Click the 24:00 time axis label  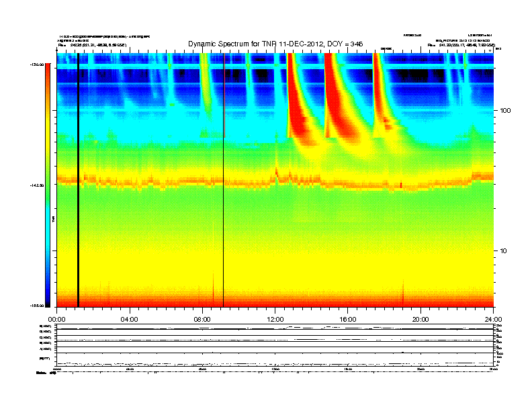[493, 320]
